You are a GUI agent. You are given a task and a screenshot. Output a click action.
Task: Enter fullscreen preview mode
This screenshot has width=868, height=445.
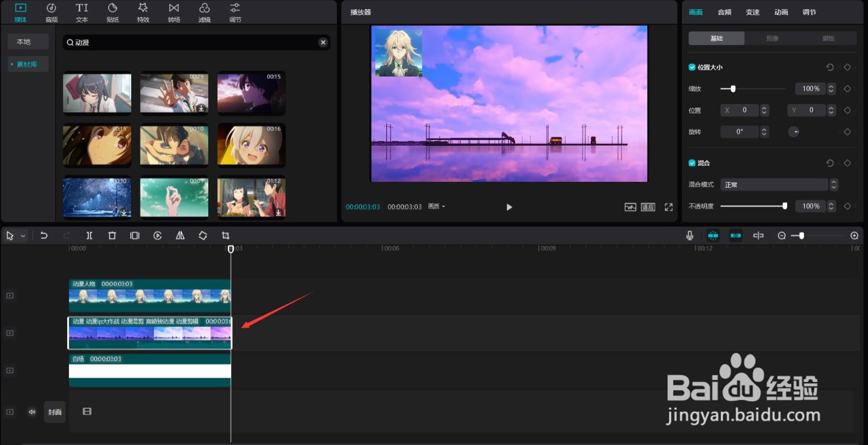pos(668,207)
